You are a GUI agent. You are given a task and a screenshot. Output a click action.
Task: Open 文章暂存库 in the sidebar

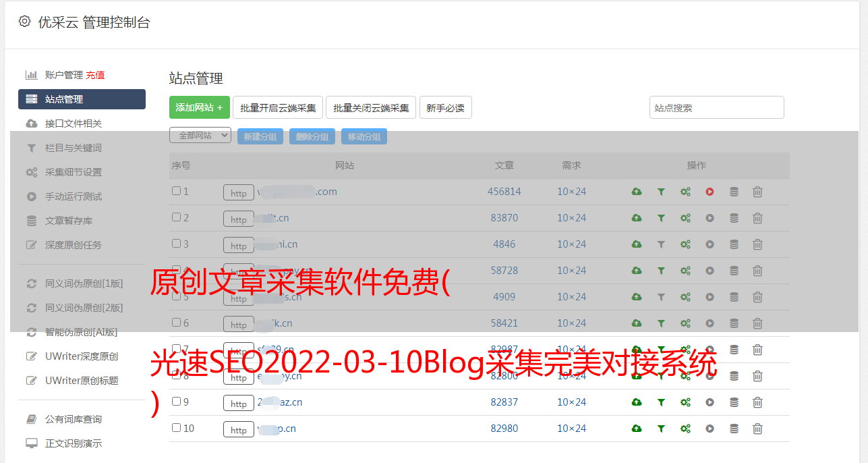69,221
